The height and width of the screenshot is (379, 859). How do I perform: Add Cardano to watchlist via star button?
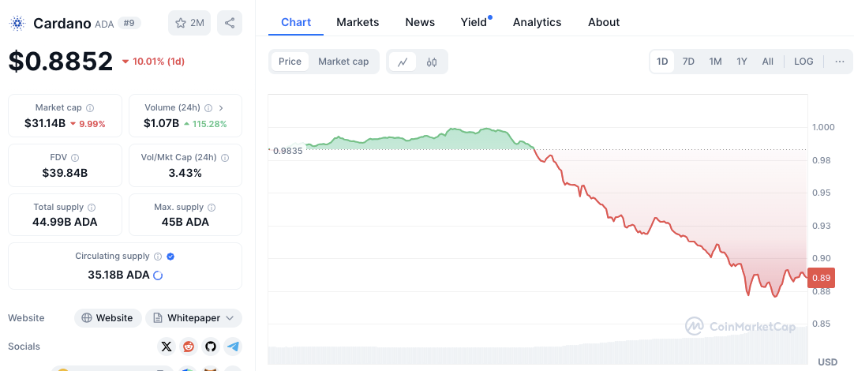tap(189, 23)
